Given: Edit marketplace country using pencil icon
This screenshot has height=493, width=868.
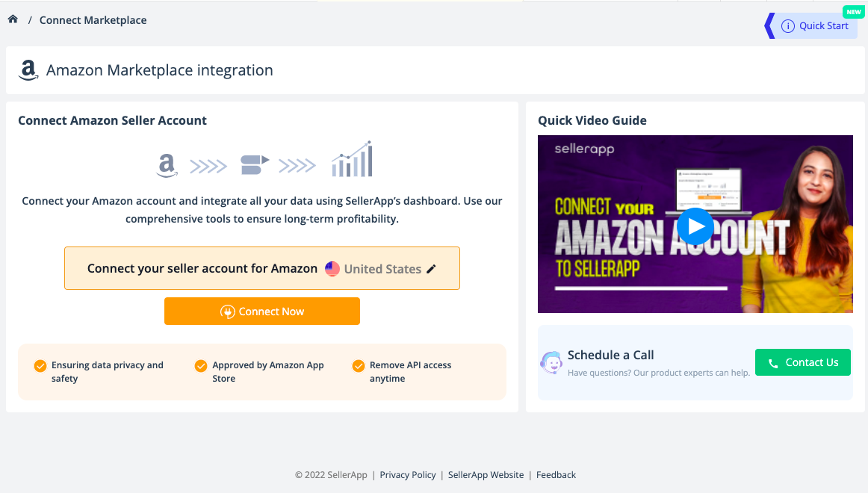Looking at the screenshot, I should click(x=431, y=269).
